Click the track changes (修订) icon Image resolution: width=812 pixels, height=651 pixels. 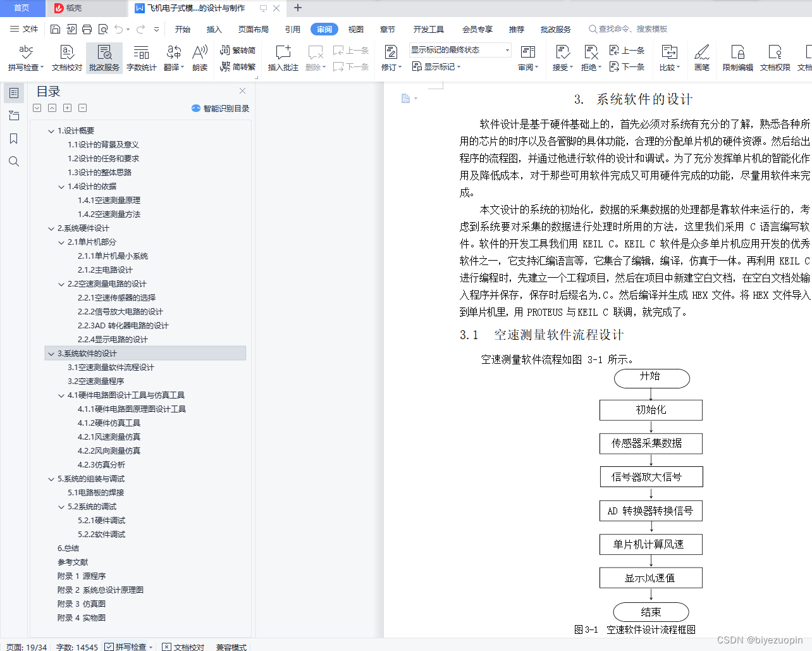tap(391, 52)
